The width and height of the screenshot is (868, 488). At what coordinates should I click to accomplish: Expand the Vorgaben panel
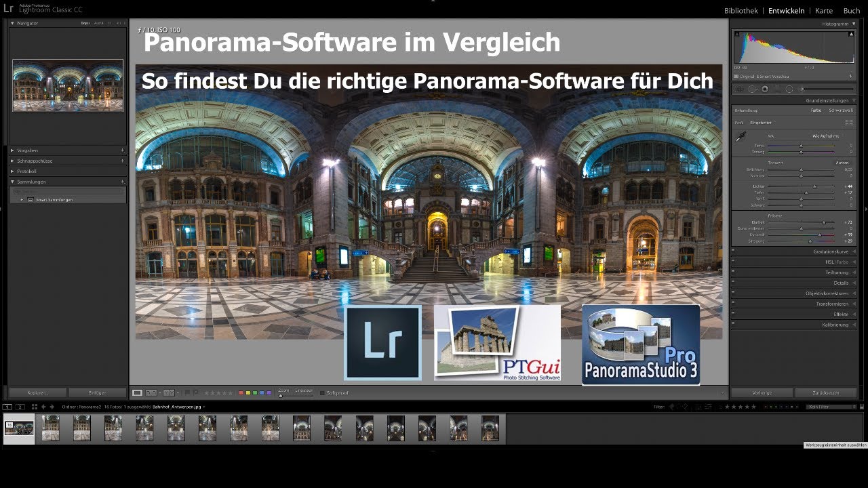pyautogui.click(x=12, y=150)
